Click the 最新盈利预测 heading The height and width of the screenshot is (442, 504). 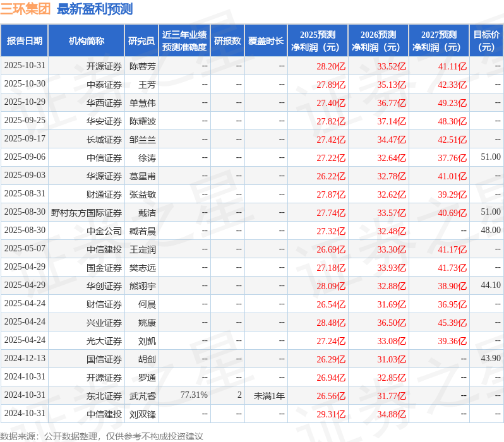coord(95,9)
